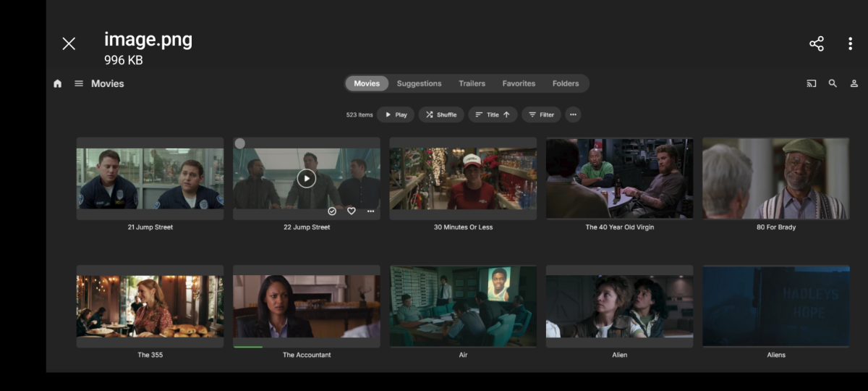Click The 355 title text
The image size is (868, 391).
tap(150, 355)
